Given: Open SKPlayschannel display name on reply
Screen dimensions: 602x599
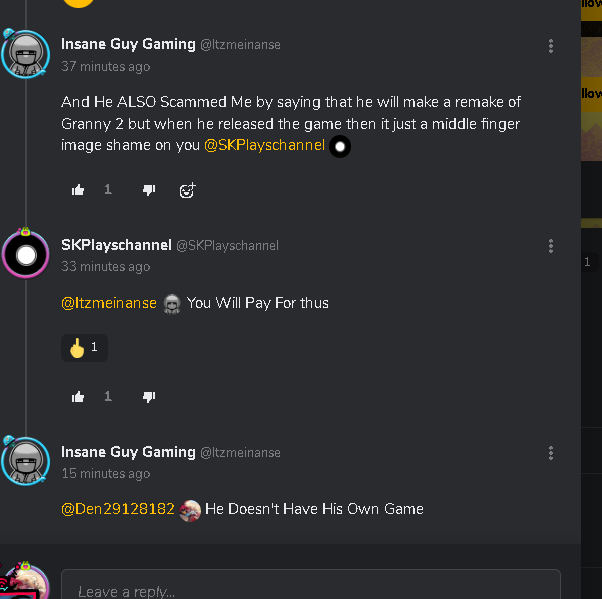Looking at the screenshot, I should tap(116, 245).
